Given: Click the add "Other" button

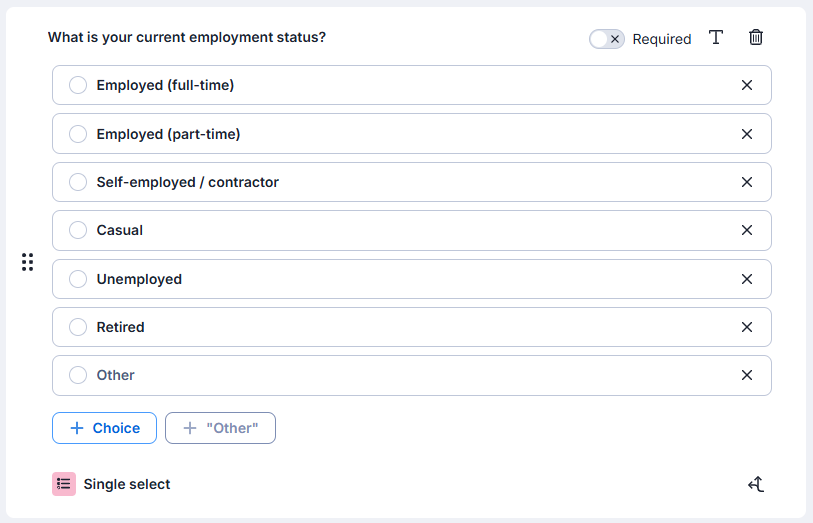Looking at the screenshot, I should (220, 428).
